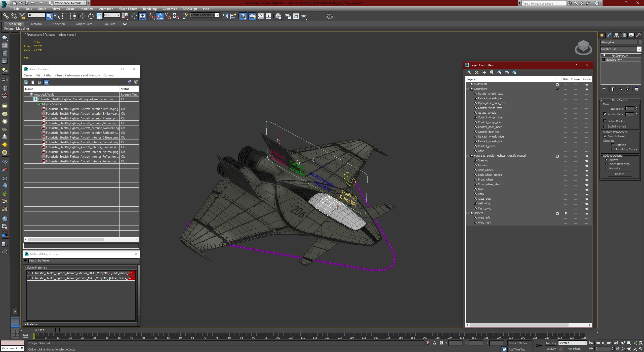Image resolution: width=644 pixels, height=352 pixels.
Task: Click the ViewCube navigation widget
Action: coord(583,48)
